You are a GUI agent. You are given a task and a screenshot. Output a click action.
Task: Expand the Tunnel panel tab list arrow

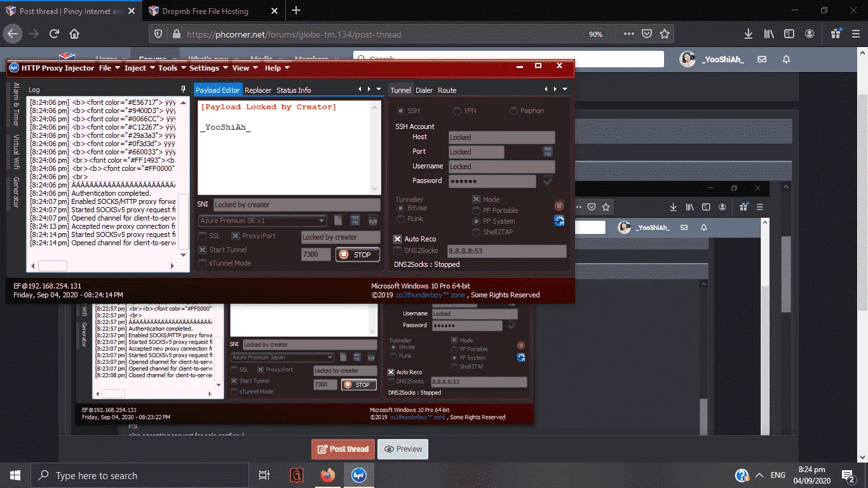565,90
